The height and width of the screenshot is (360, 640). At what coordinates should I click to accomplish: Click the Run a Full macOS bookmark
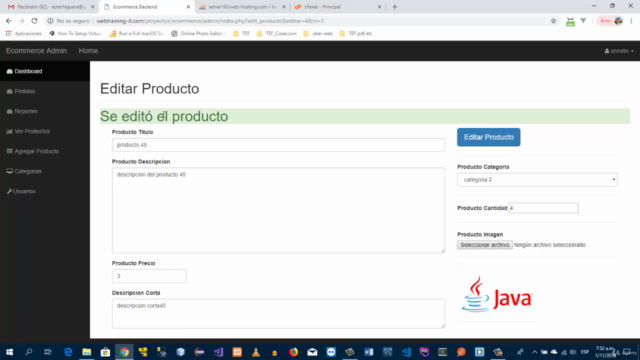[x=137, y=33]
